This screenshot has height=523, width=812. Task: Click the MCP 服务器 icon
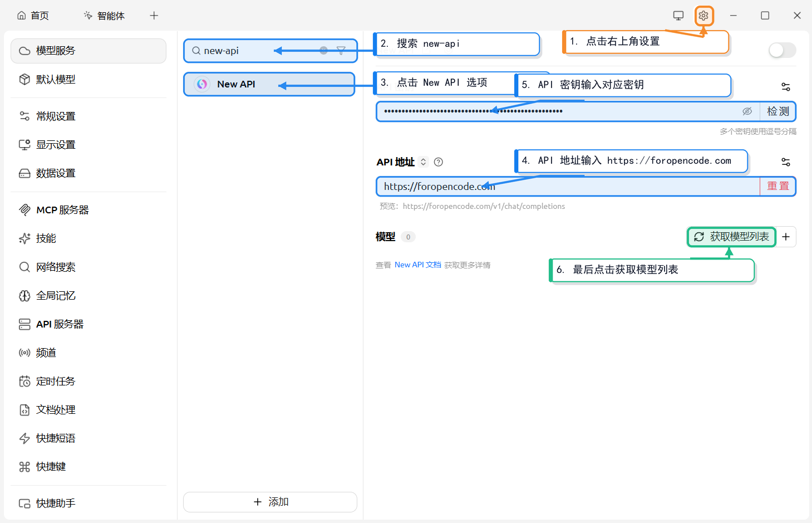coord(24,209)
